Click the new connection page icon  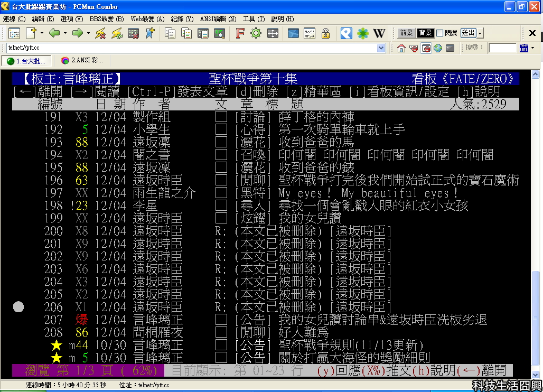tap(31, 33)
